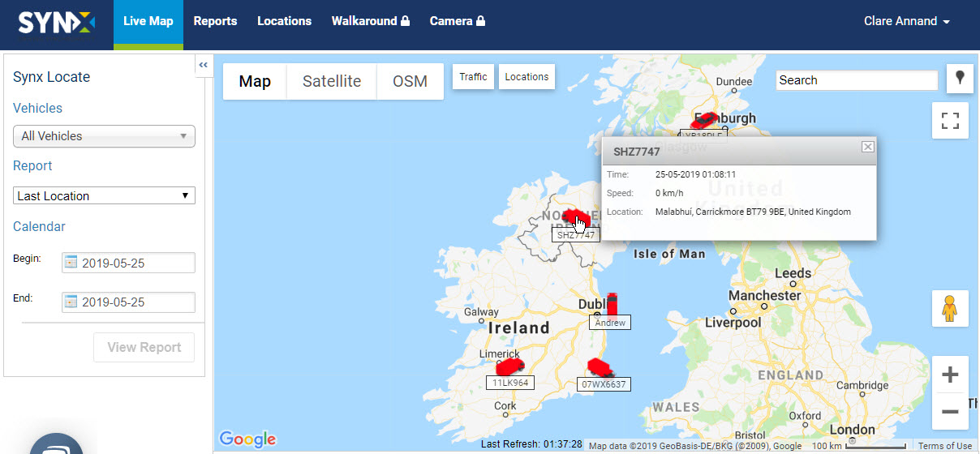Select the Street View pegman icon
This screenshot has height=454, width=980.
(949, 309)
